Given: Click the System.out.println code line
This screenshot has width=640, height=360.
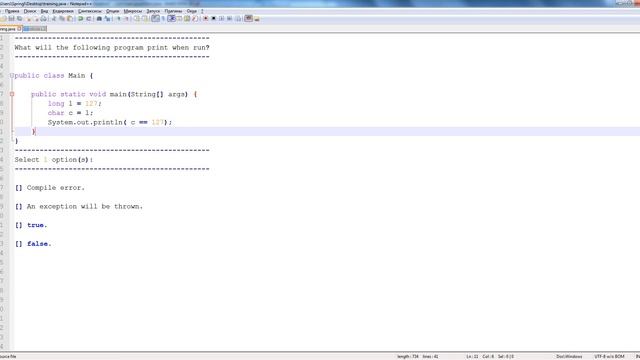Looking at the screenshot, I should [110, 122].
